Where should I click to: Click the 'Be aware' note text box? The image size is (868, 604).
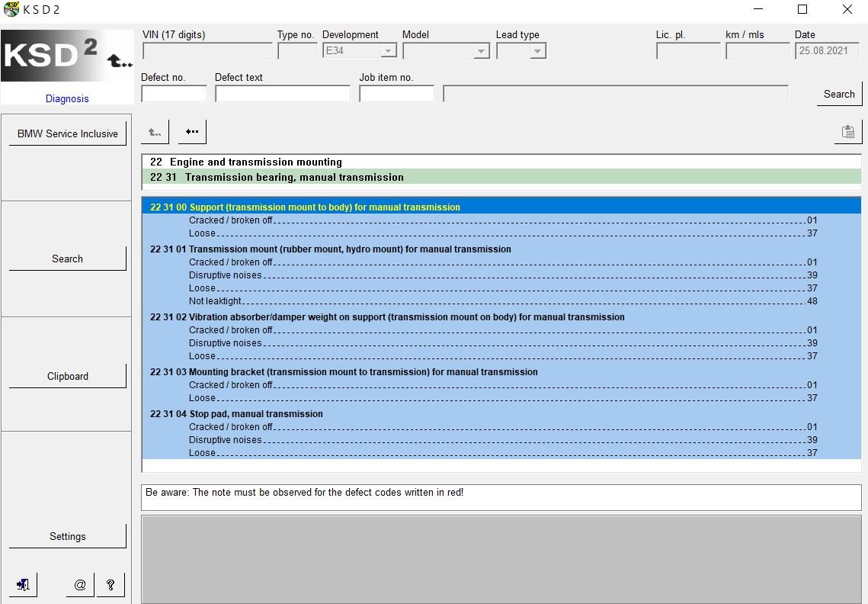point(501,497)
